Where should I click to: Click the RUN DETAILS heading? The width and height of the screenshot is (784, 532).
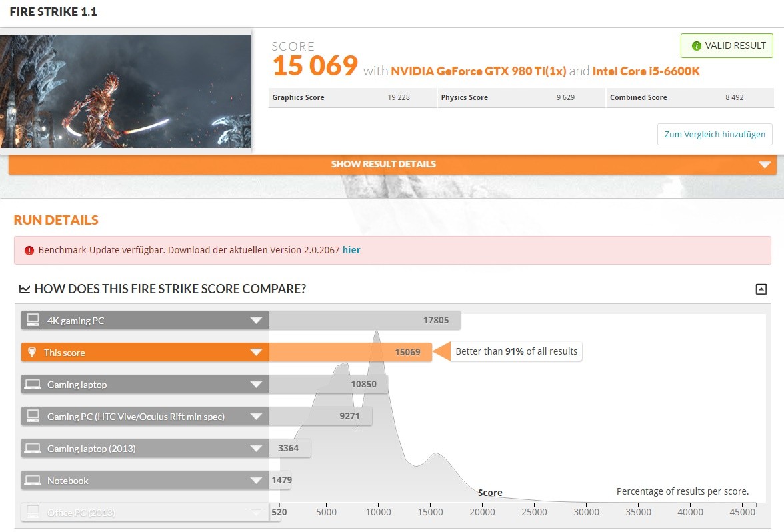tap(56, 220)
